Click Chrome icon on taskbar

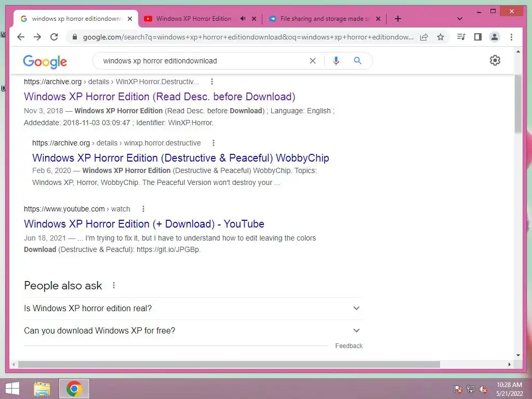pos(74,389)
